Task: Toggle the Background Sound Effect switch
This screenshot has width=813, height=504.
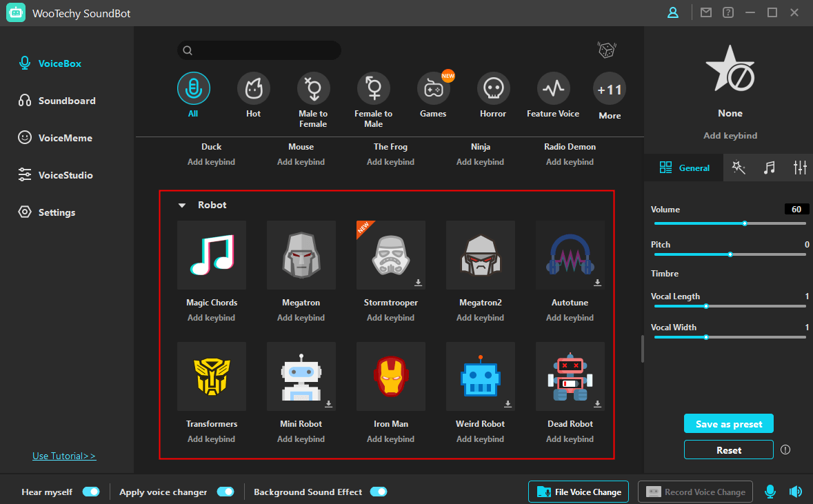Action: tap(379, 492)
